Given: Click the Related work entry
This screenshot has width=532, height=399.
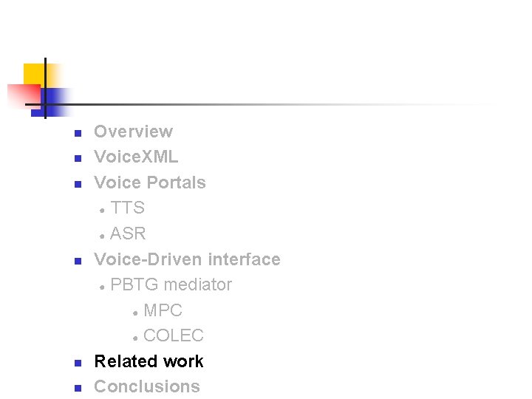Looking at the screenshot, I should pyautogui.click(x=149, y=361).
